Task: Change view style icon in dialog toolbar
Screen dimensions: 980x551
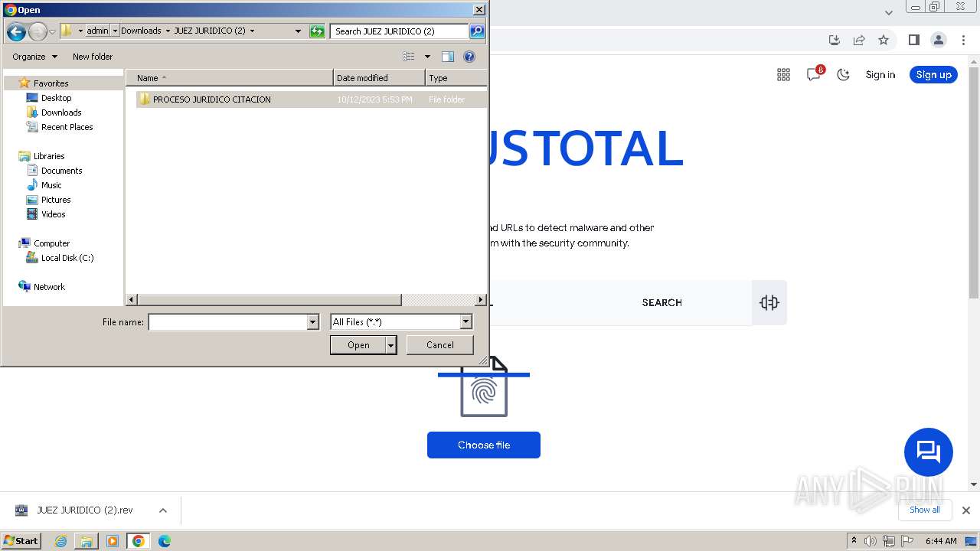Action: coord(409,57)
